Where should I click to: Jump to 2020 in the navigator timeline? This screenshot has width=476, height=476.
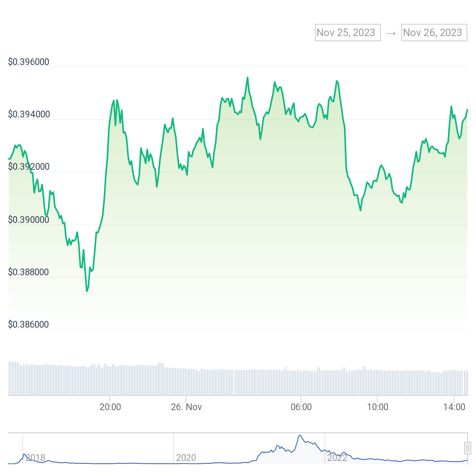point(186,458)
